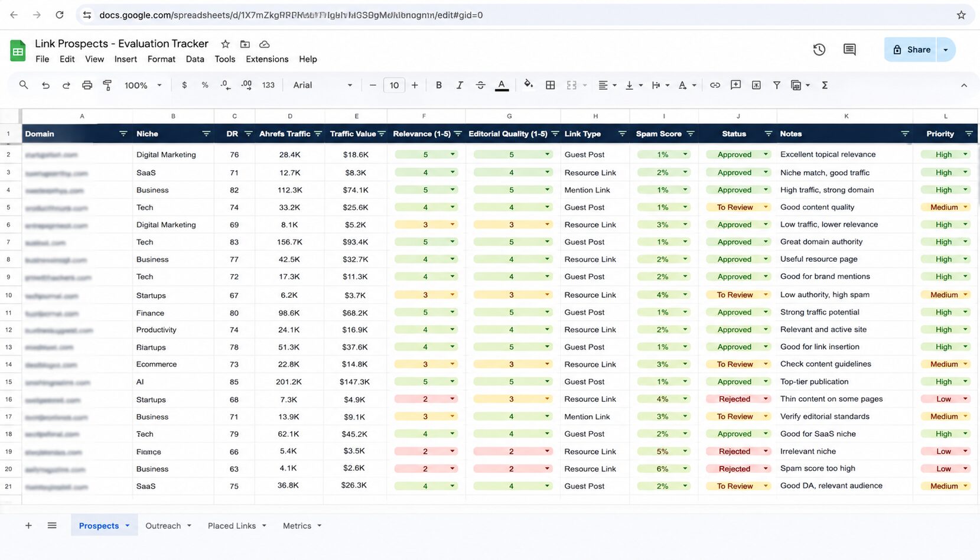This screenshot has height=560, width=980.
Task: Format as currency with dollar icon
Action: [184, 85]
